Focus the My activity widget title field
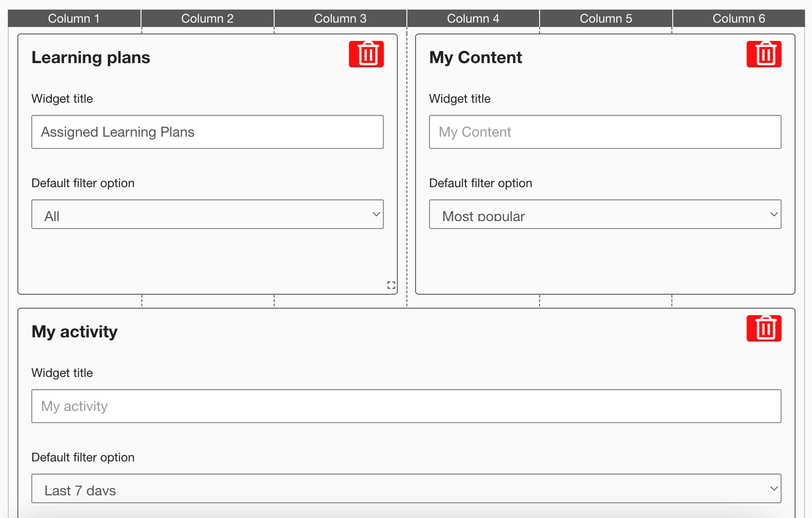The image size is (812, 518). [x=406, y=406]
